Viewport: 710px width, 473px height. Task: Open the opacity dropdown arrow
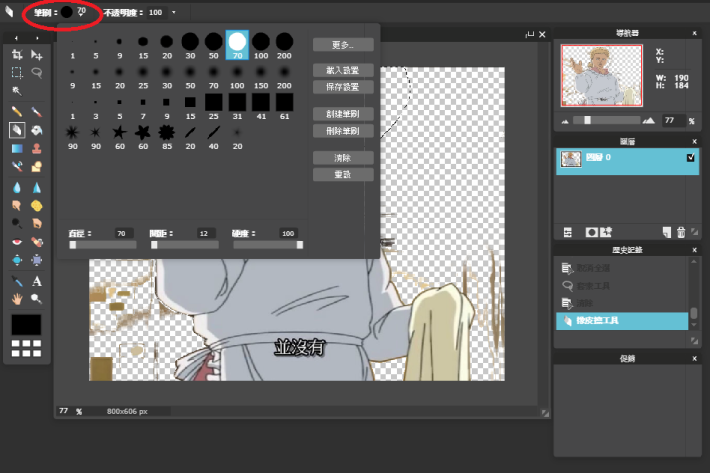coord(174,13)
